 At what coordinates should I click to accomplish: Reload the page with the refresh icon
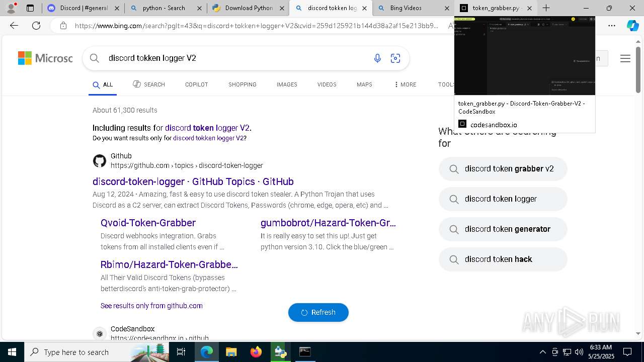(x=36, y=26)
